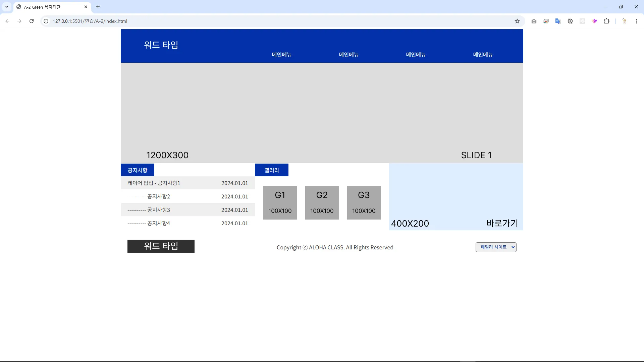Click the pink download arrow extension icon
Screen dimensions: 644x362
pyautogui.click(x=594, y=21)
